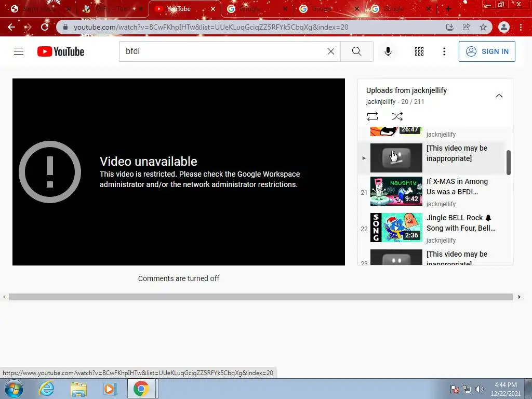
Task: View site info via lock icon
Action: click(65, 27)
